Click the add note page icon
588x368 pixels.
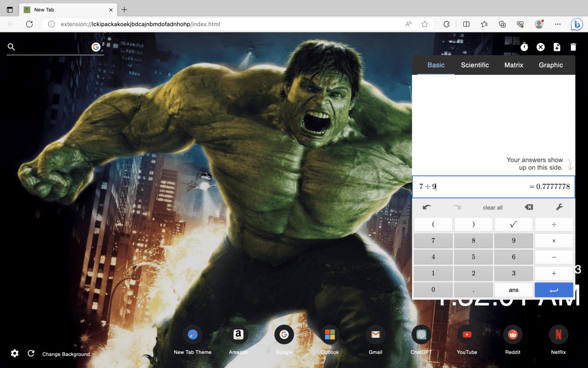point(557,47)
